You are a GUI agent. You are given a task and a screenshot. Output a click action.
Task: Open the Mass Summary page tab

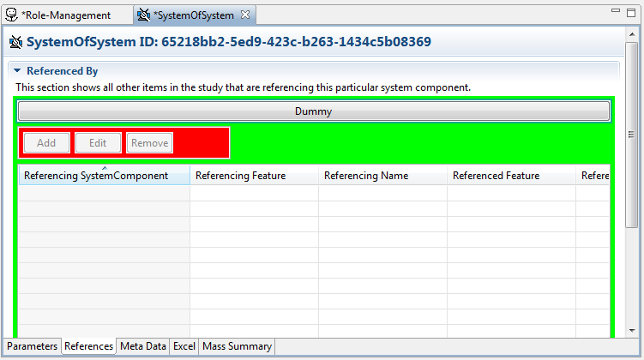point(237,346)
